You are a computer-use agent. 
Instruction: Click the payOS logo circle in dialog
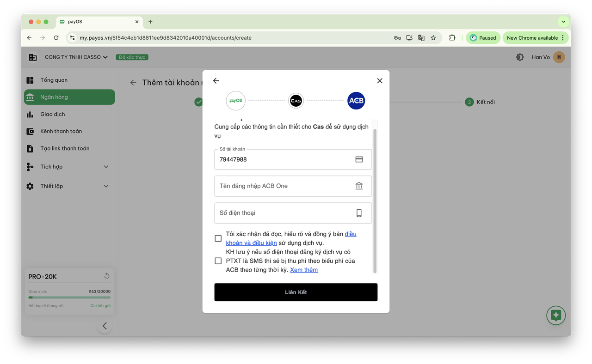[236, 101]
